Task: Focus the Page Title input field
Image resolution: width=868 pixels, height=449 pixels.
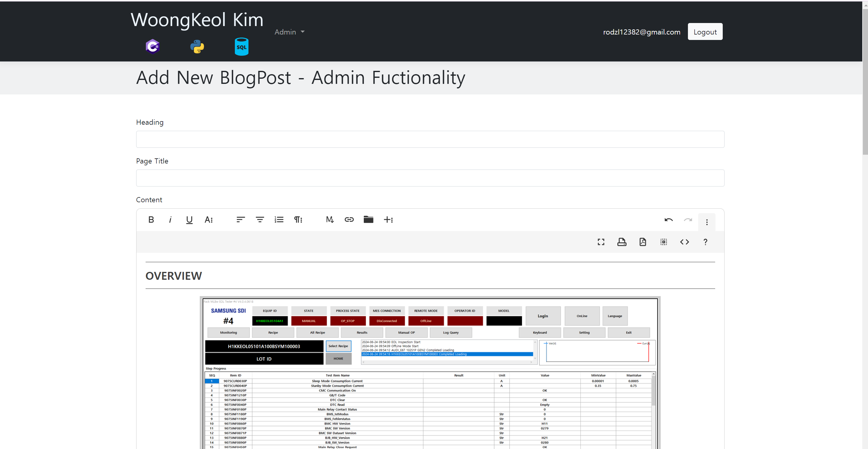Action: pyautogui.click(x=430, y=178)
